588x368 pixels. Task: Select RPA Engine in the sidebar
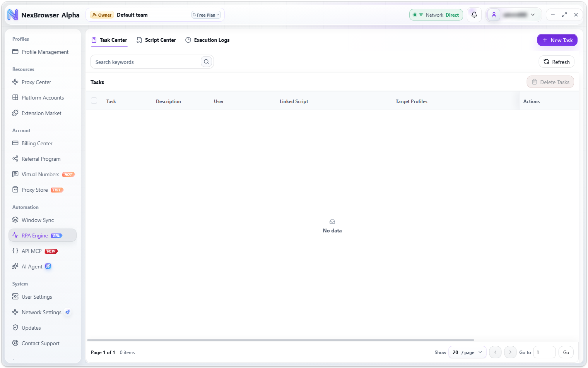pos(43,235)
